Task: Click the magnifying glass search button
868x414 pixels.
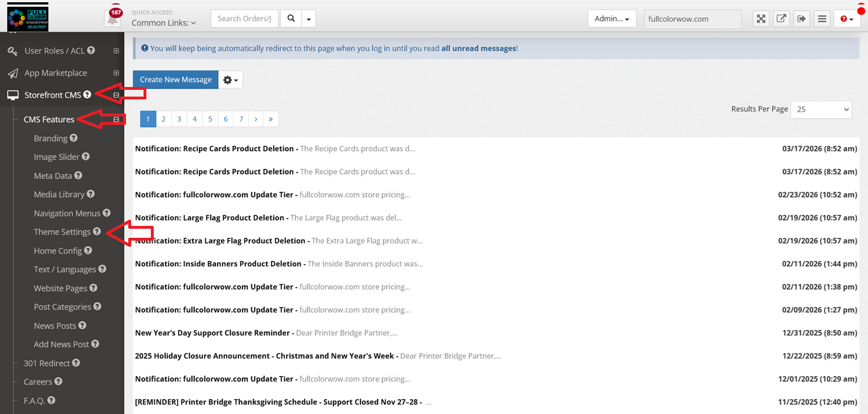Action: (291, 19)
